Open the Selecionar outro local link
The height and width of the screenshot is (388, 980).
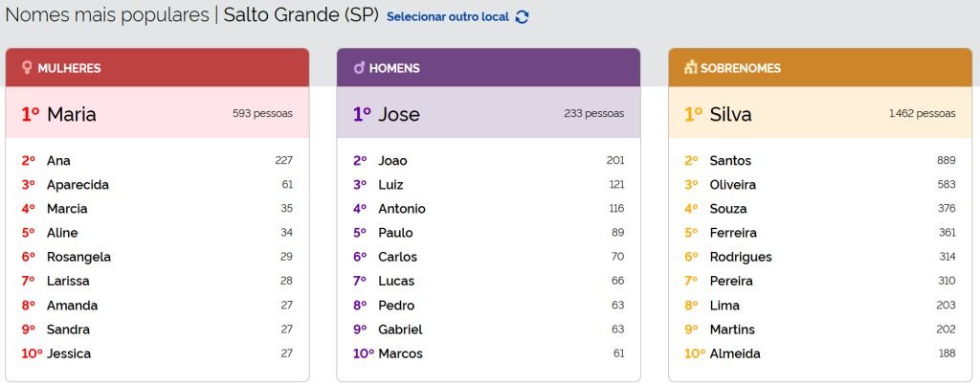click(x=448, y=16)
